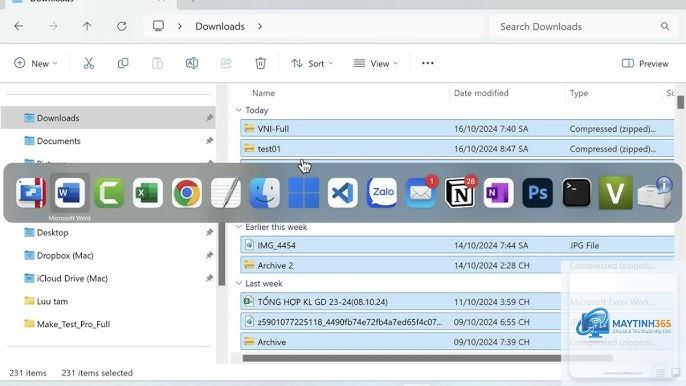
Task: Unpin iCloud Drive (Mac) from Quick access
Action: [209, 278]
